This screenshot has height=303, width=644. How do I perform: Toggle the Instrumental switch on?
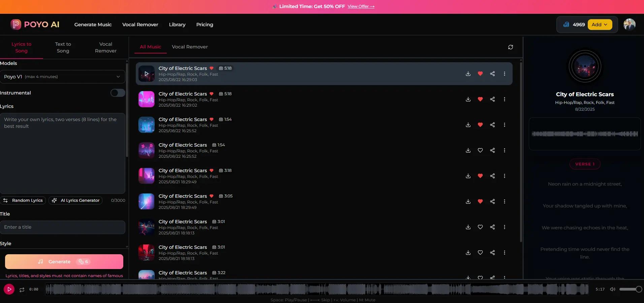(117, 93)
